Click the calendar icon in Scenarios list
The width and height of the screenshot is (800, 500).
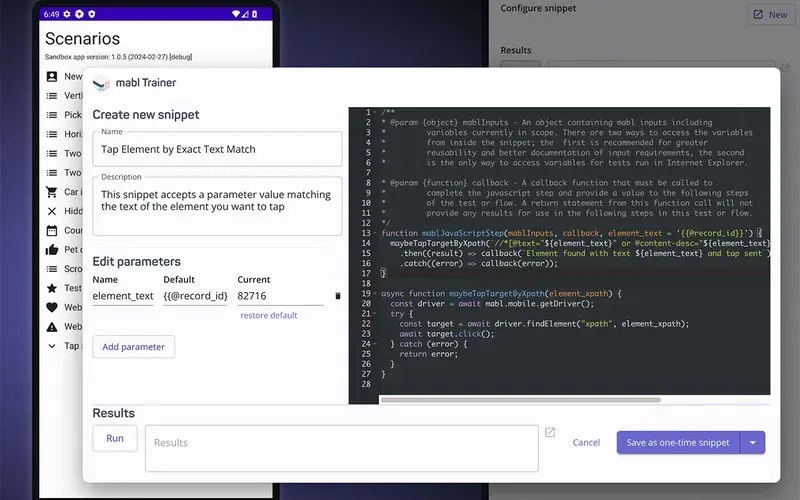[x=52, y=230]
